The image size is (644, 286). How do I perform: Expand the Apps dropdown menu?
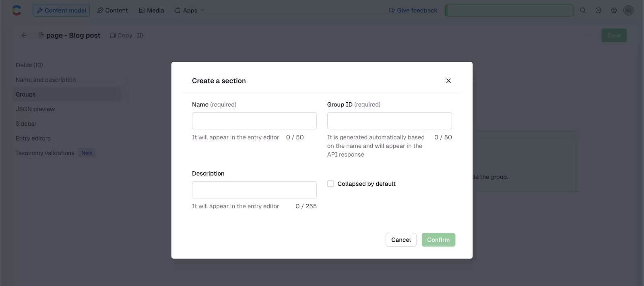tap(189, 10)
